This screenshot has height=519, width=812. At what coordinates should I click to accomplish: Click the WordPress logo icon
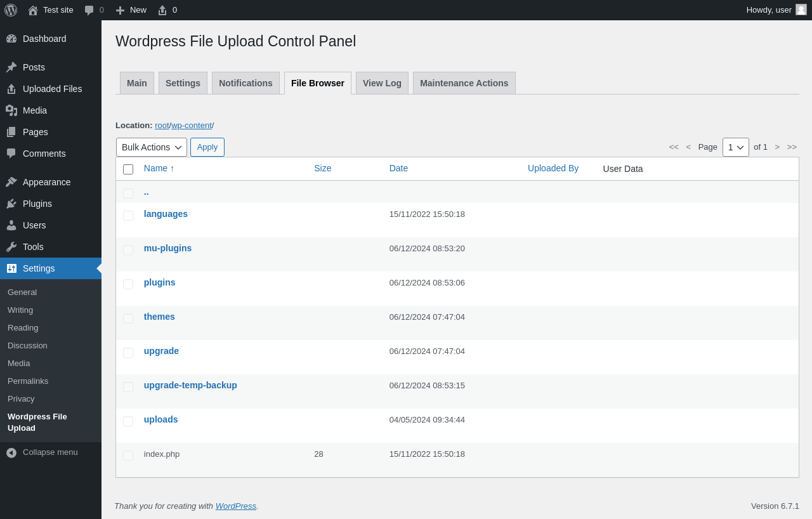pos(11,10)
